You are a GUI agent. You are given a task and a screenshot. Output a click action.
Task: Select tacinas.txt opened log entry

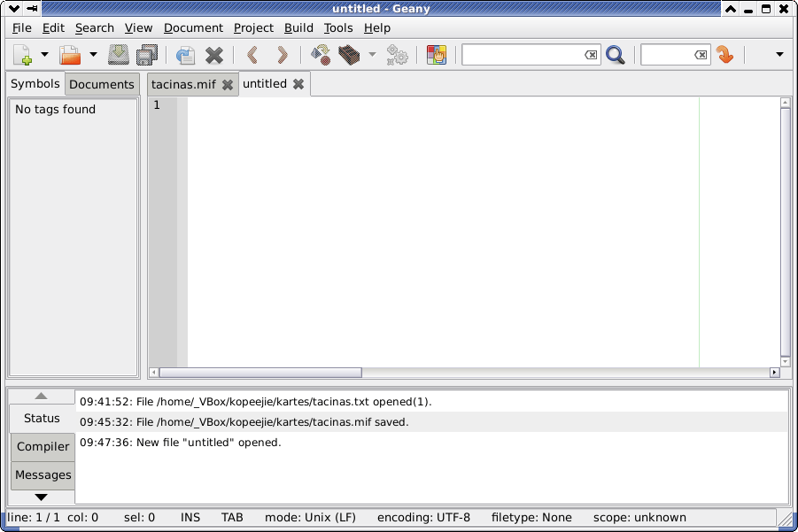click(431, 402)
